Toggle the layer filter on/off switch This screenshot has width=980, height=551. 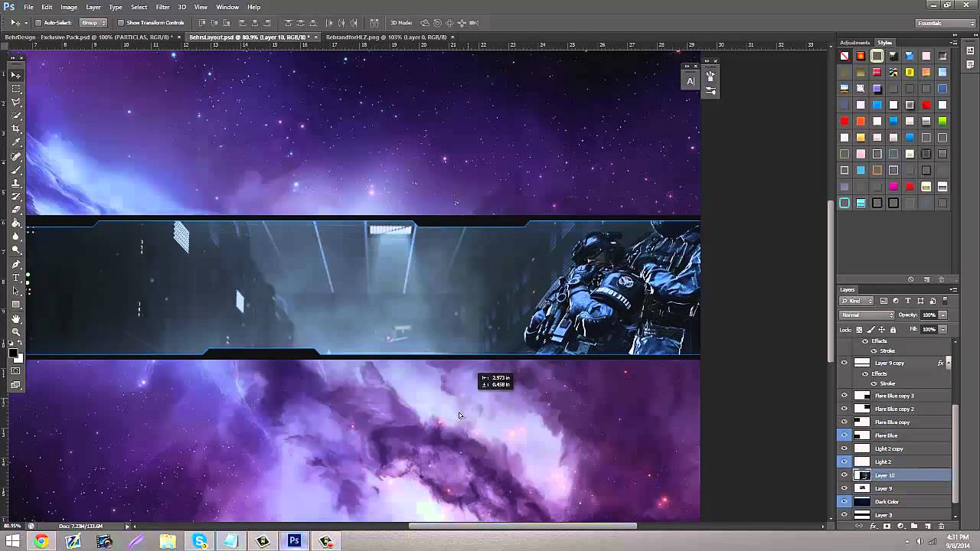tap(945, 301)
